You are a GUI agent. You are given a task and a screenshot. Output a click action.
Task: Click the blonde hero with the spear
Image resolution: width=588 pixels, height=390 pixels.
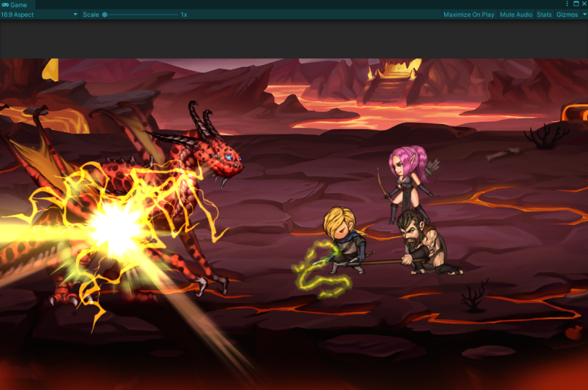344,240
